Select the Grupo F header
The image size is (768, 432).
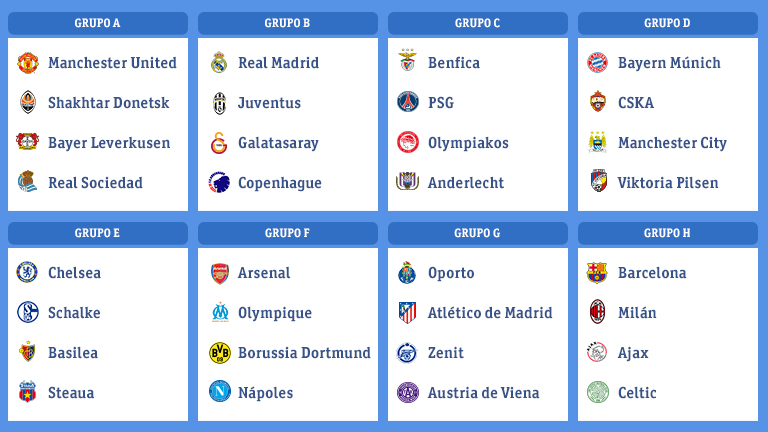coord(288,233)
